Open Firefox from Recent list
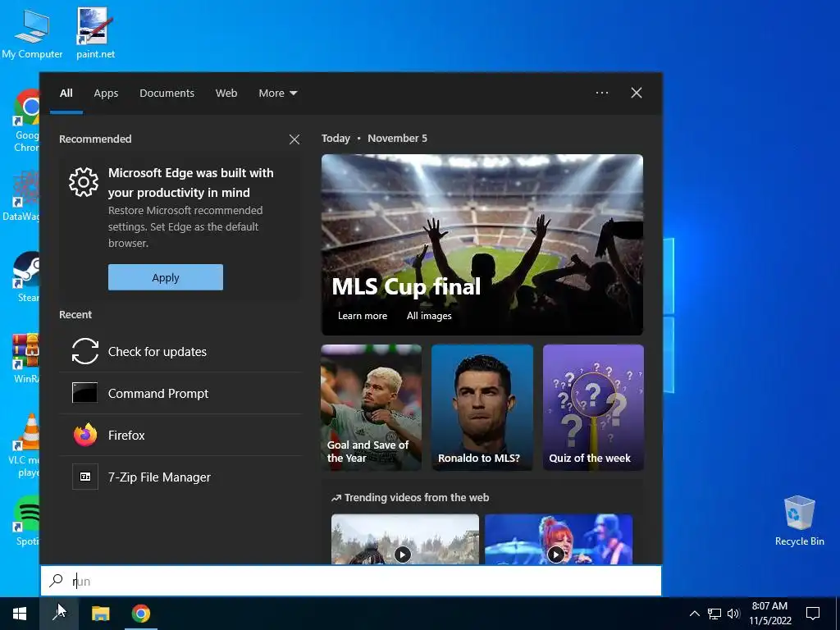This screenshot has height=630, width=840. click(180, 435)
